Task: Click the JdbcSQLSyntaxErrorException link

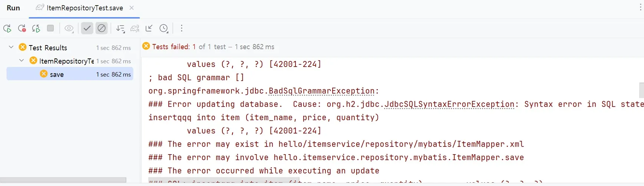Action: tap(449, 104)
